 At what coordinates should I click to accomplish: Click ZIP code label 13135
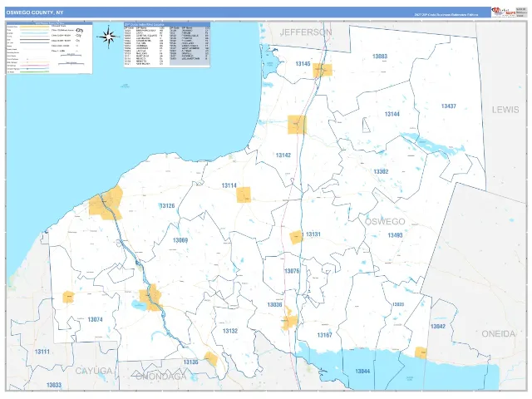(x=190, y=362)
